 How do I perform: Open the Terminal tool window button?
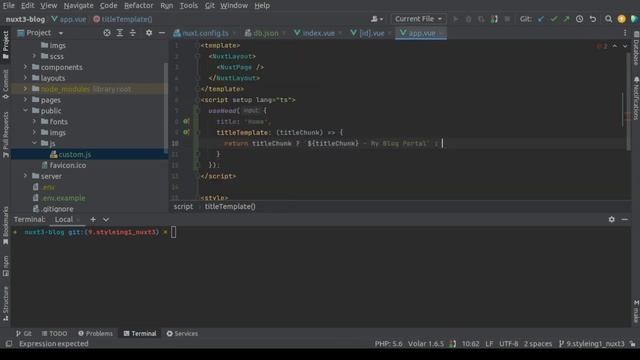(140, 333)
